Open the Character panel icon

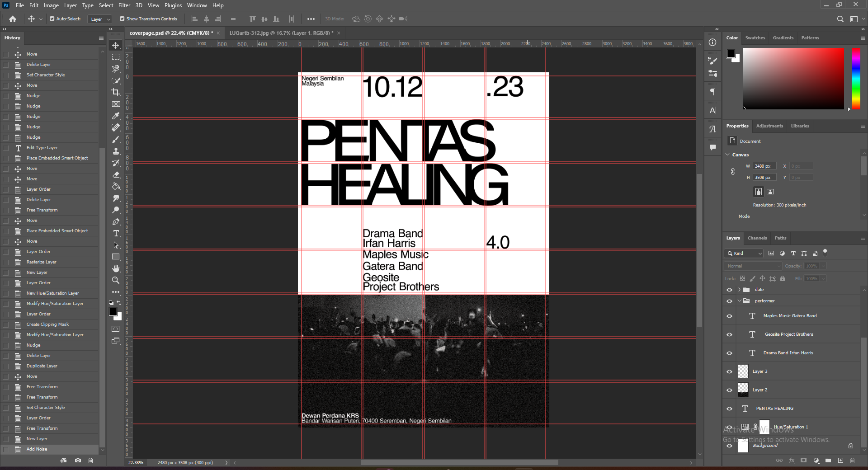click(713, 110)
